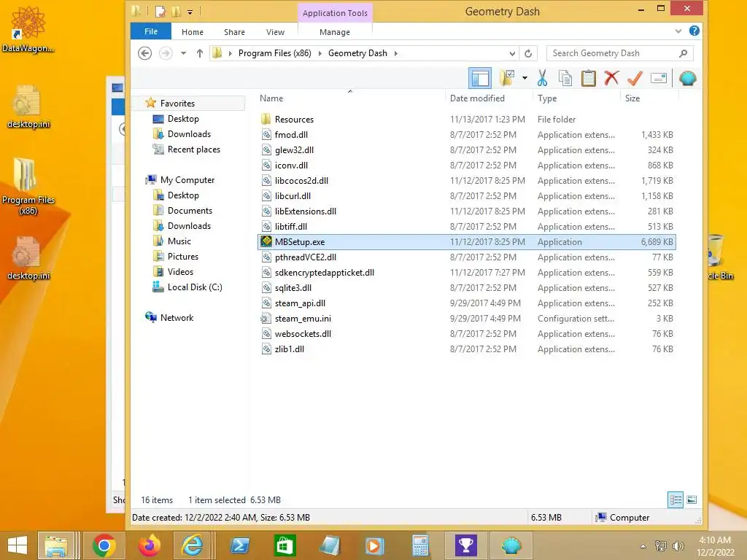Screen dimensions: 747x560
Task: Click the red X Delete icon
Action: [x=611, y=78]
